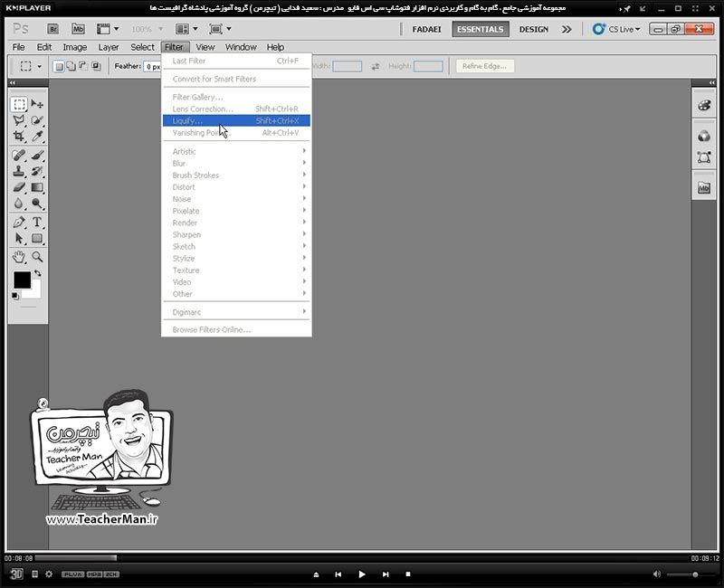The image size is (724, 588).
Task: Launch Mini Bridge from the Mb icon
Action: tap(78, 29)
